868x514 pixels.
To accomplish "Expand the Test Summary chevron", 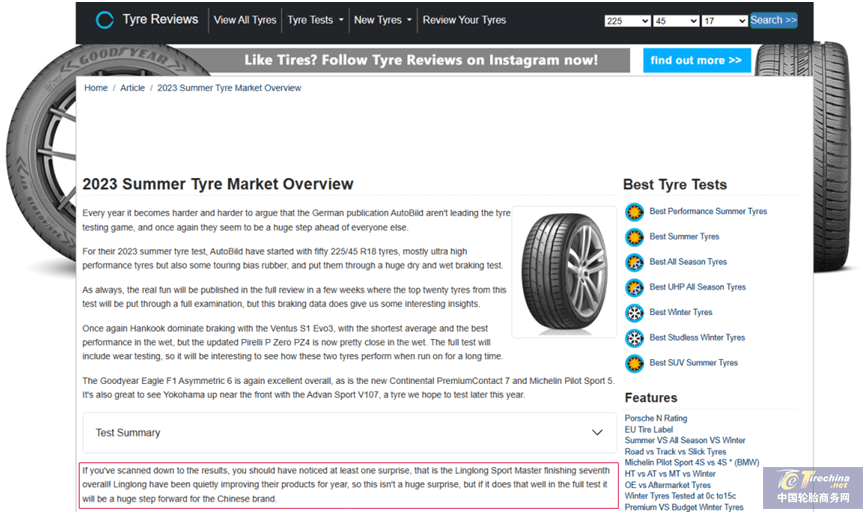I will [597, 433].
